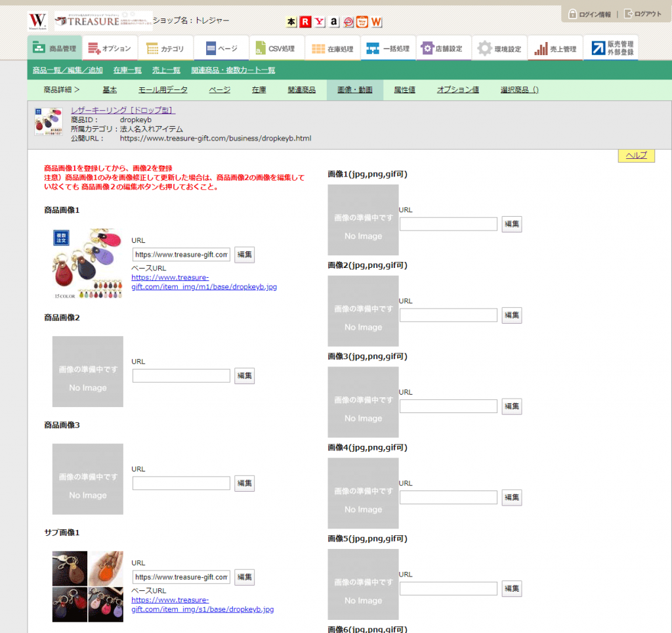The image size is (672, 633).
Task: Open the 売上一覧 link in green bar
Action: click(x=166, y=70)
